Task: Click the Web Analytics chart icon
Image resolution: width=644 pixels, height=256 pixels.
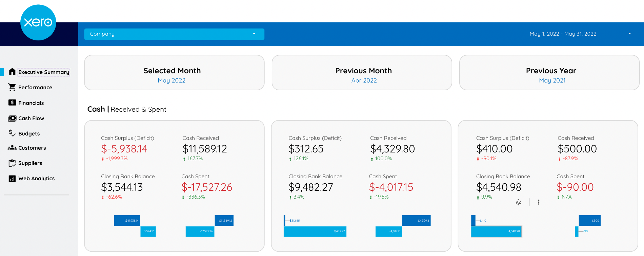Action: coord(12,179)
